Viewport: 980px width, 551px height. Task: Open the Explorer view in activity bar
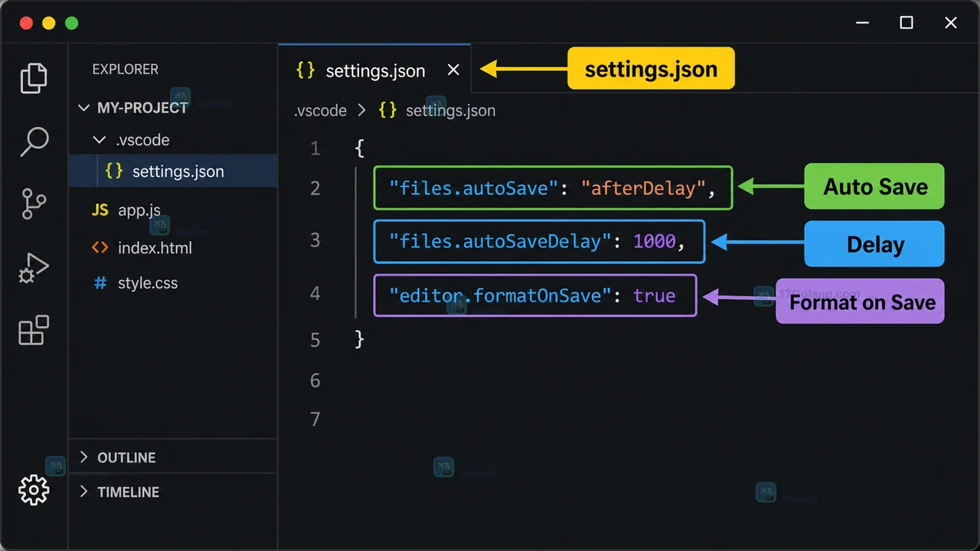pos(34,78)
